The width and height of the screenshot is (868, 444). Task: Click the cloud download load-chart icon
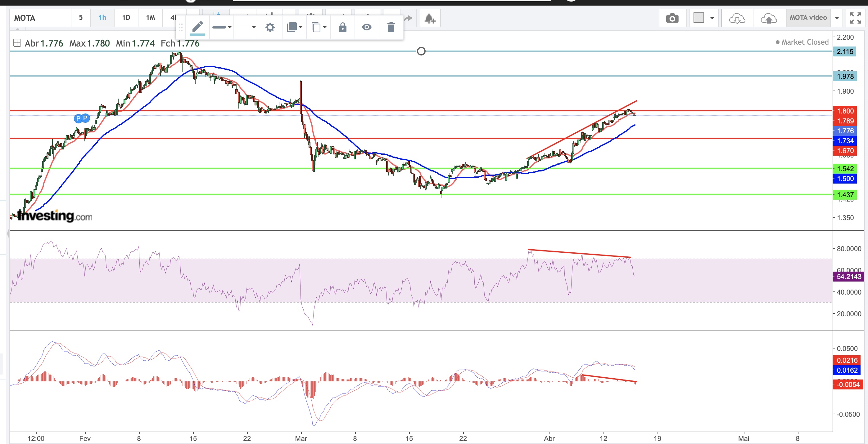[x=737, y=18]
